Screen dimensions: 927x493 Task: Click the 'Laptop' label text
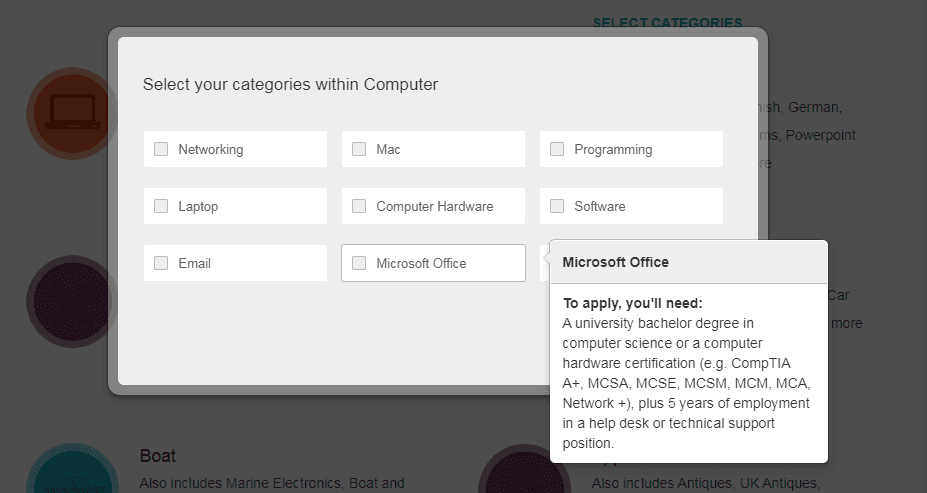pyautogui.click(x=198, y=206)
